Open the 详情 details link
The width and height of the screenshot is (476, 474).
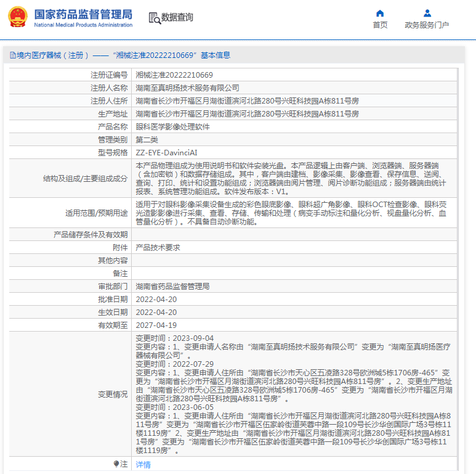143,464
